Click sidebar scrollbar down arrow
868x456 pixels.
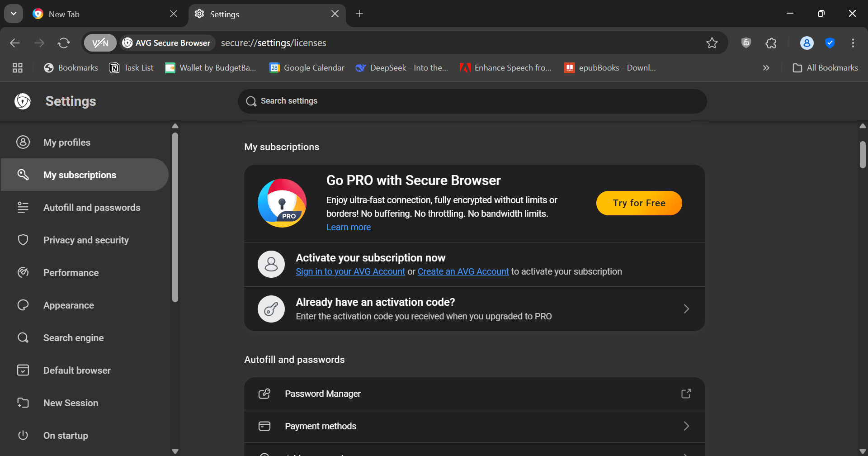175,451
